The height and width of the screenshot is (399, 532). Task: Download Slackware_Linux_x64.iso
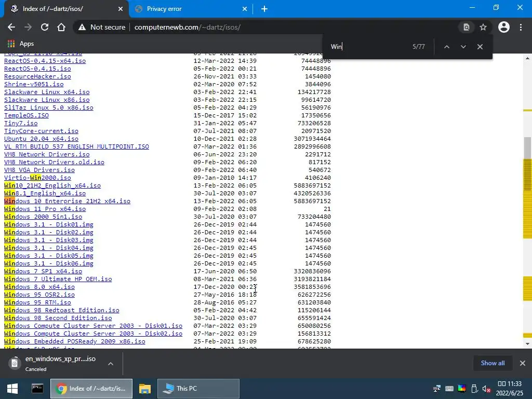click(x=47, y=92)
